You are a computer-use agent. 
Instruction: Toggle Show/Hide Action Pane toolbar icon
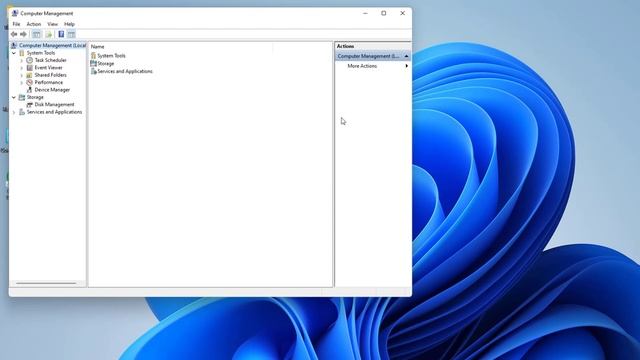tap(71, 34)
